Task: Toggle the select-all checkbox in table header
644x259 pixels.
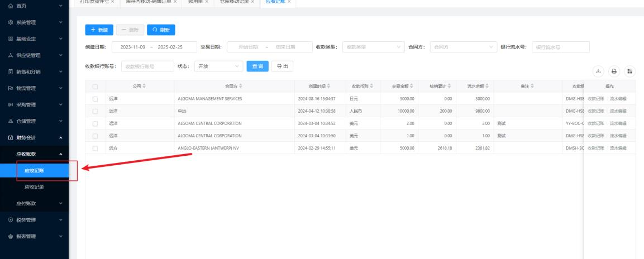Action: pyautogui.click(x=96, y=87)
